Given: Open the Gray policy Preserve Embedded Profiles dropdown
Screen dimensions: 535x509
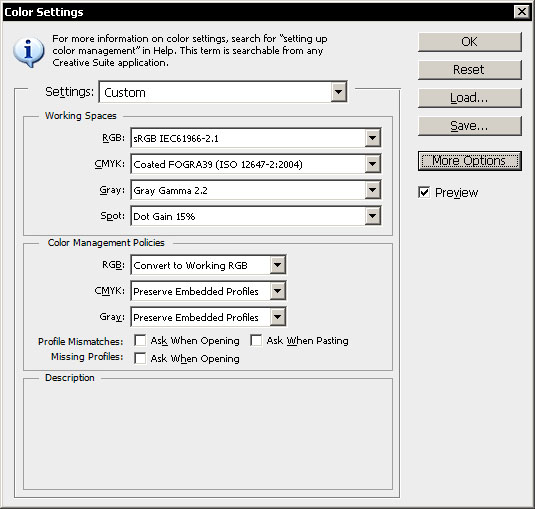Looking at the screenshot, I should [277, 317].
